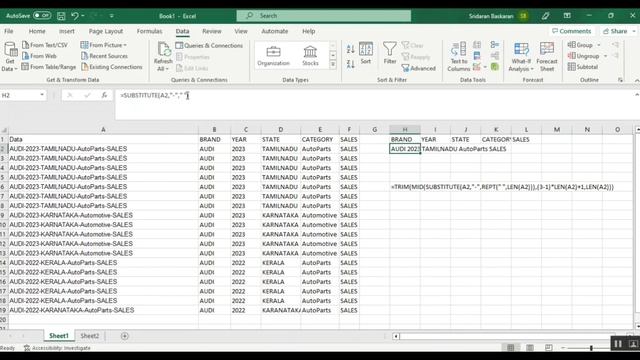
Task: Switch to Page Layout view icon
Action: (x=530, y=348)
